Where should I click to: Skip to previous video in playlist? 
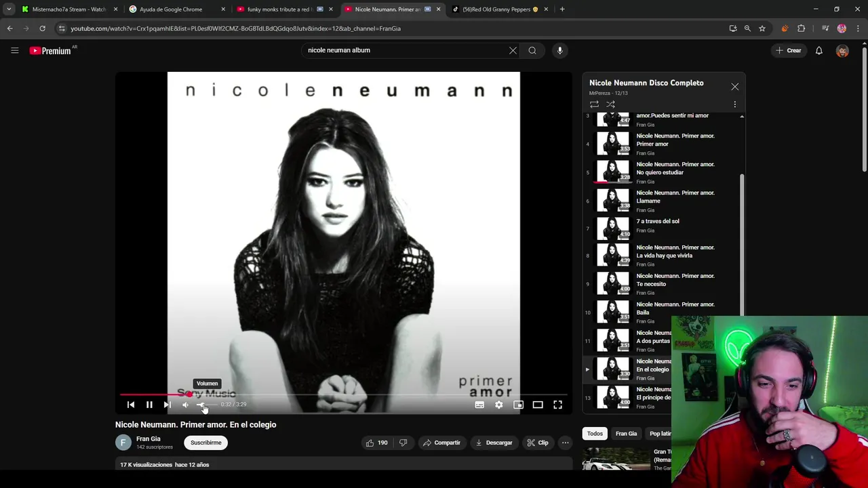coord(131,405)
